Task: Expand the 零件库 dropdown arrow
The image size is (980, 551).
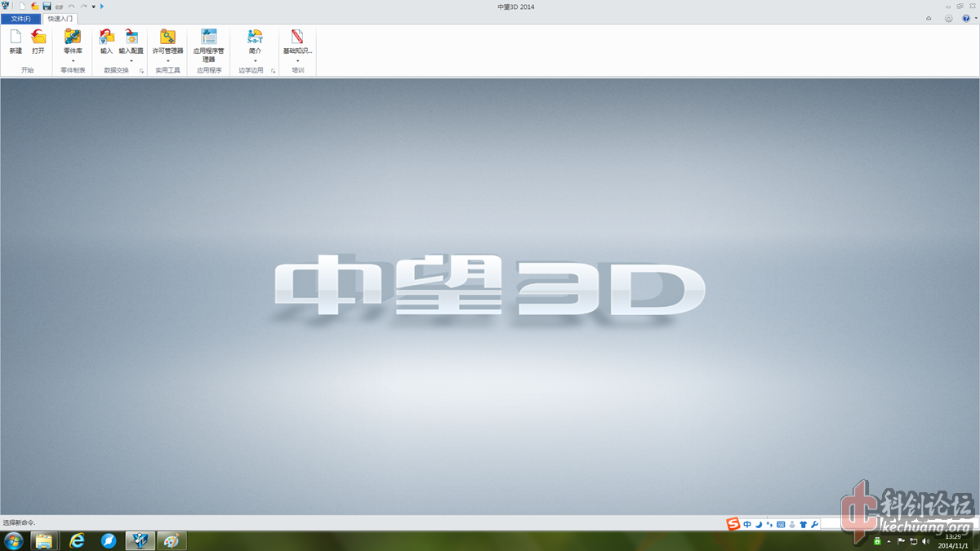Action: 73,60
